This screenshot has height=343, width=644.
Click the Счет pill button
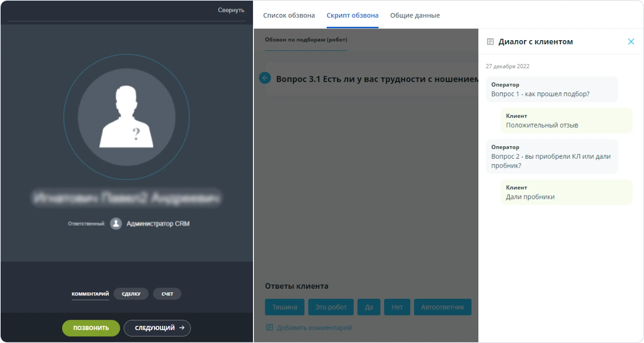167,294
